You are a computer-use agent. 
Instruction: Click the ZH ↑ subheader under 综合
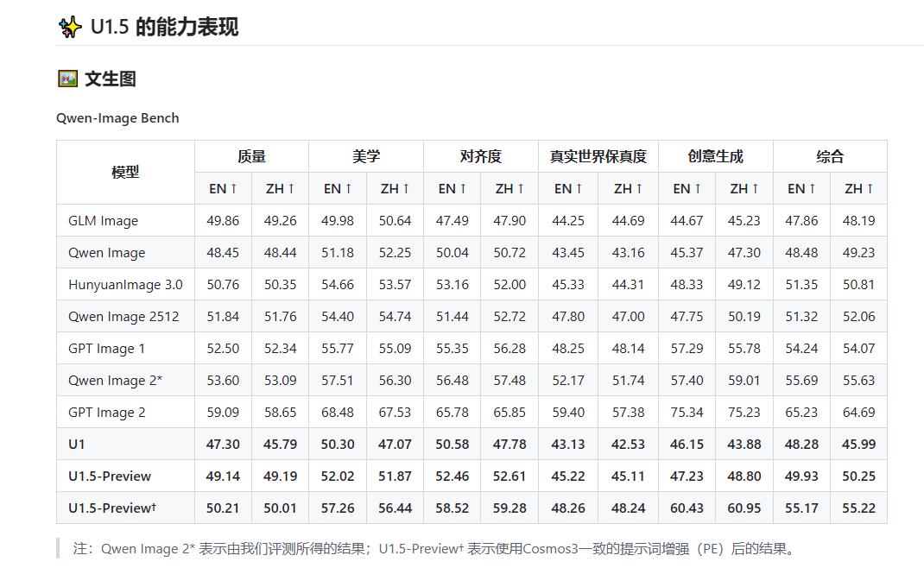pyautogui.click(x=858, y=188)
